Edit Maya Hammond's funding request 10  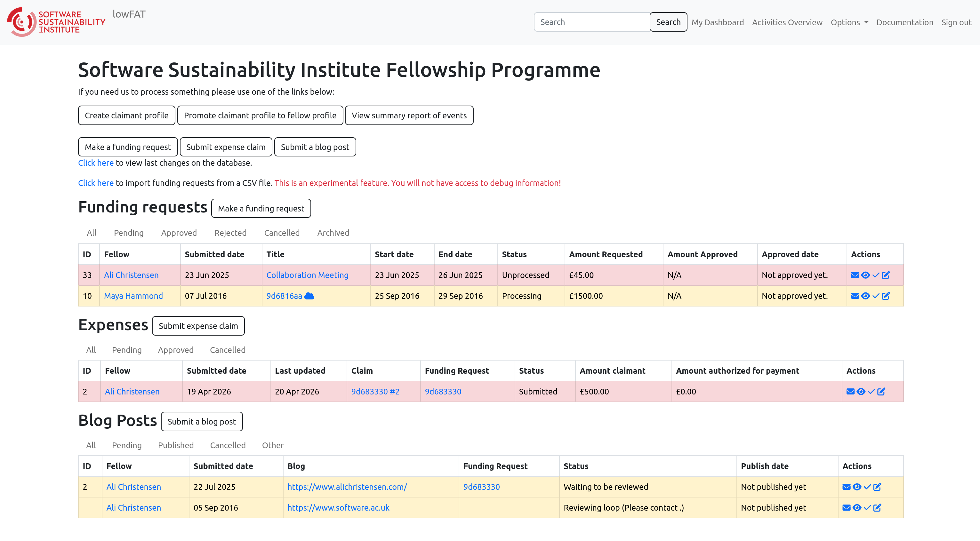click(x=886, y=296)
